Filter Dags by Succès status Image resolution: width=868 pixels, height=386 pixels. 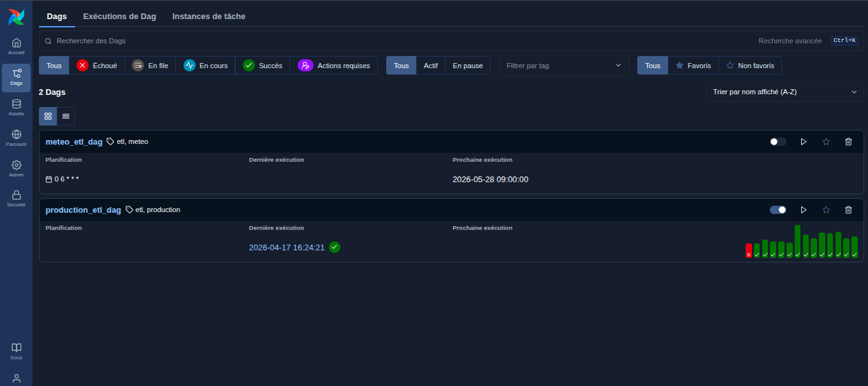263,66
